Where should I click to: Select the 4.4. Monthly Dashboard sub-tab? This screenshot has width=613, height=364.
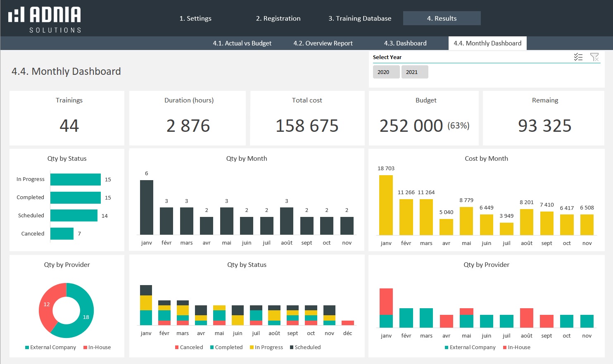tap(487, 43)
